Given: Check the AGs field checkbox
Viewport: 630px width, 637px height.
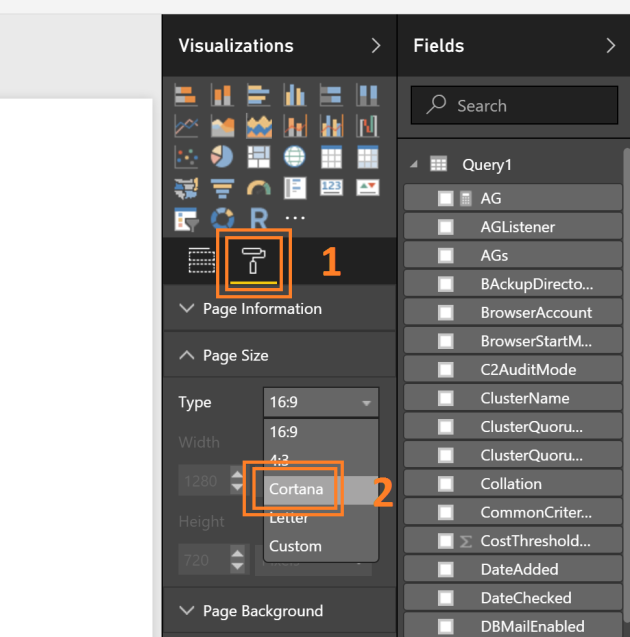Looking at the screenshot, I should pos(446,256).
